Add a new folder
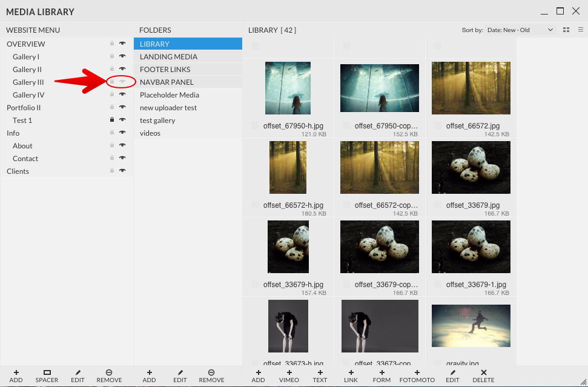Screen dimensions: 588x387 pos(149,376)
